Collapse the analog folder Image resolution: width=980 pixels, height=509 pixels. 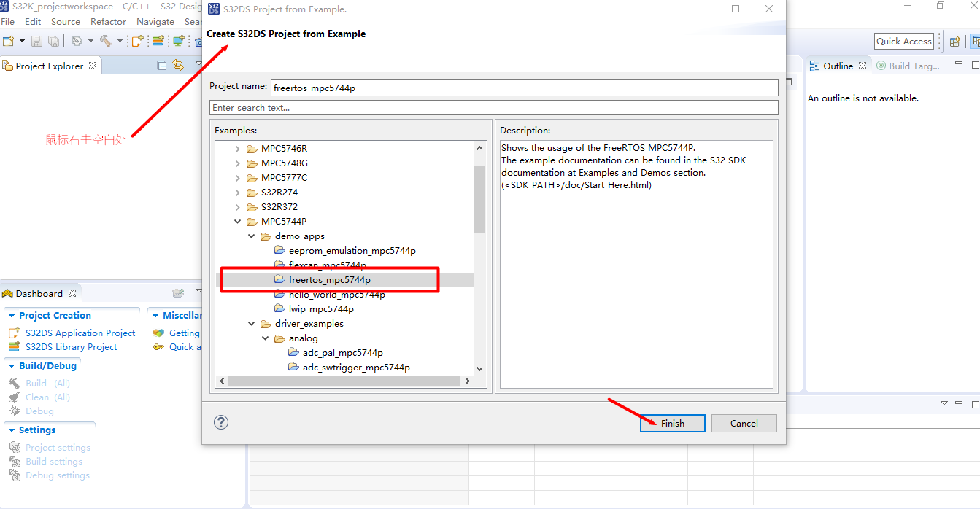(265, 338)
